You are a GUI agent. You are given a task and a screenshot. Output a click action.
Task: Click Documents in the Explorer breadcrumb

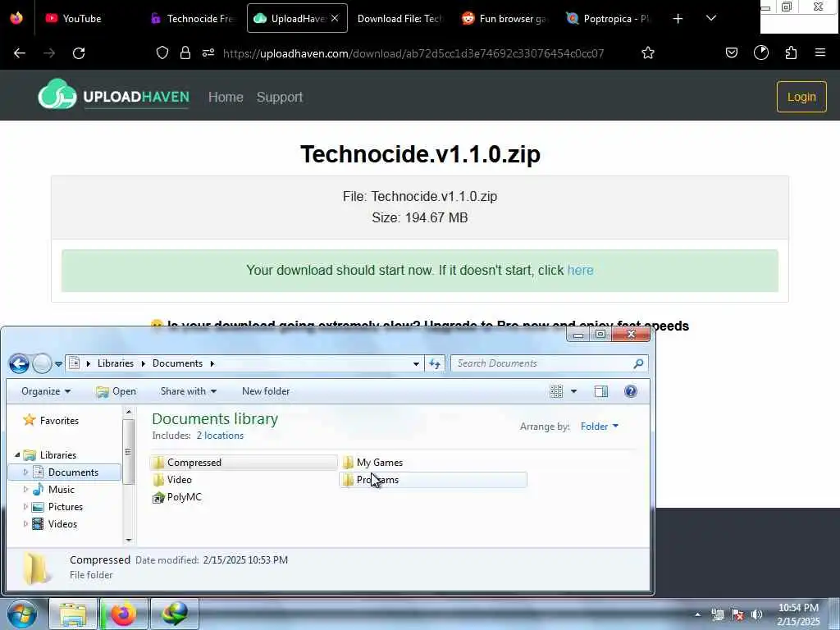tap(177, 363)
